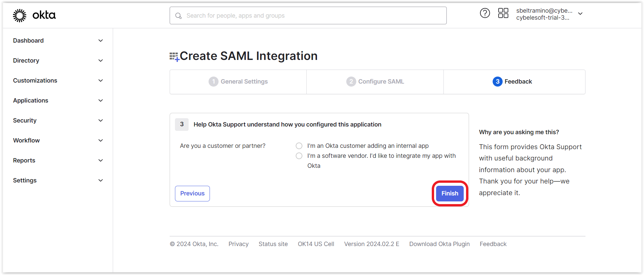Click the Finish button
644x275 pixels.
click(x=450, y=193)
